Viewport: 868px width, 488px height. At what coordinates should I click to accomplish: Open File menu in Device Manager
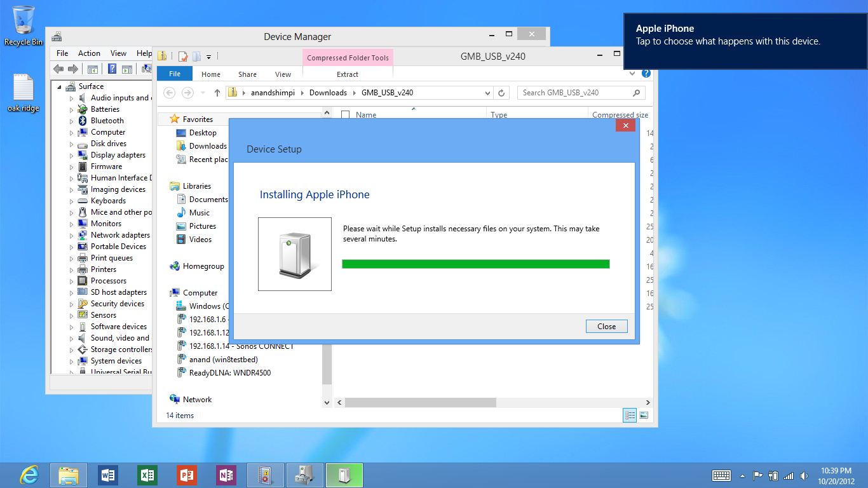tap(62, 53)
